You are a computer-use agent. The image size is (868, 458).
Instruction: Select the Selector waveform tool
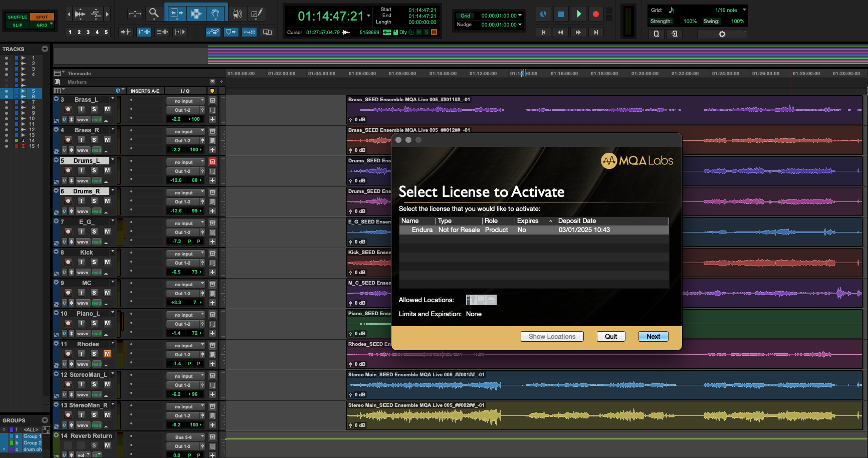pos(196,14)
